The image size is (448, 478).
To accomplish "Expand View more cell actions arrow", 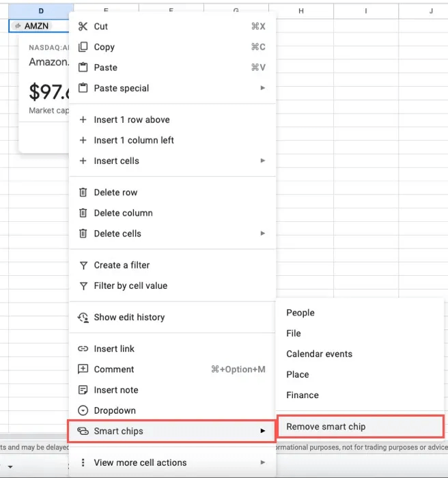I will point(262,462).
